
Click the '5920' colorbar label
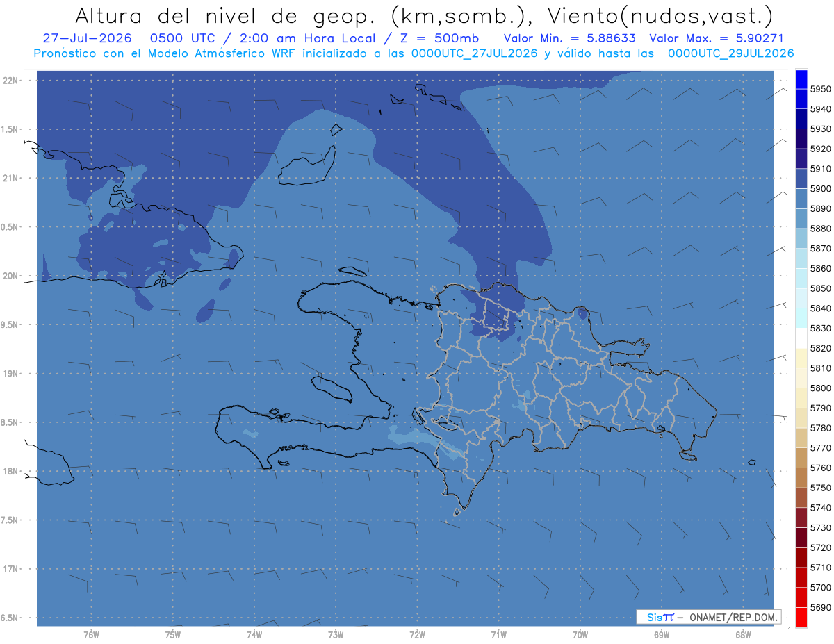[821, 149]
